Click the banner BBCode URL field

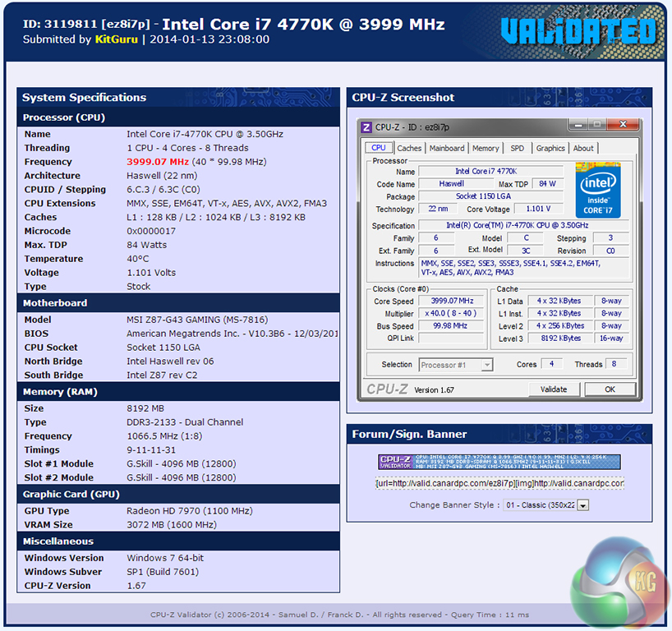499,484
